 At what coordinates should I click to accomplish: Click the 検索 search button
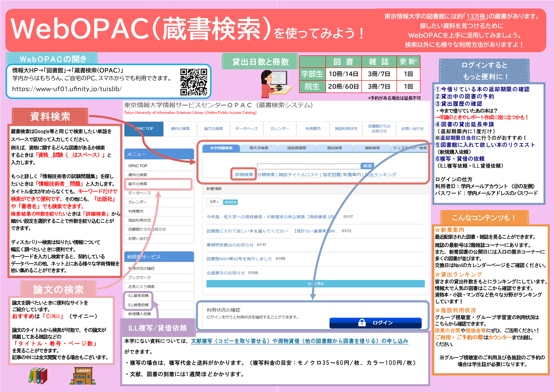click(367, 166)
